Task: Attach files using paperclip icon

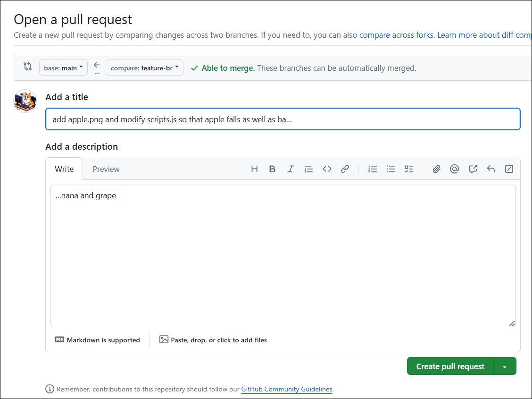Action: coord(436,169)
